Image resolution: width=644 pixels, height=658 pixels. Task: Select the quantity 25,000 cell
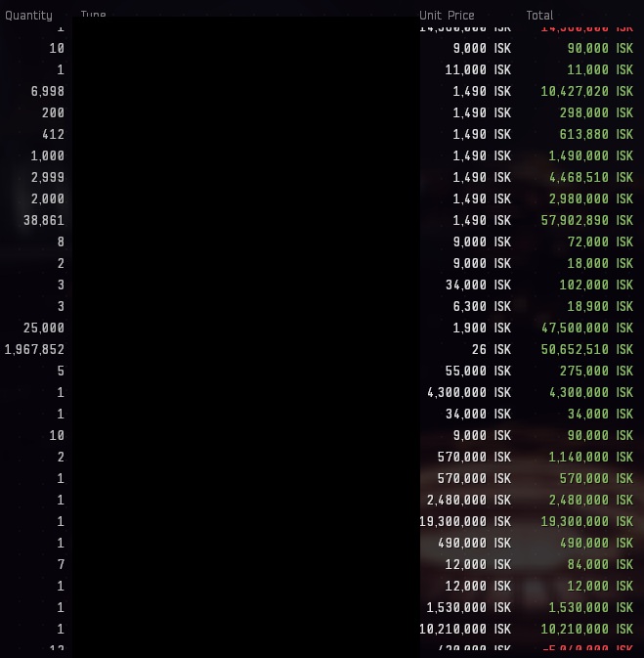[x=44, y=328]
